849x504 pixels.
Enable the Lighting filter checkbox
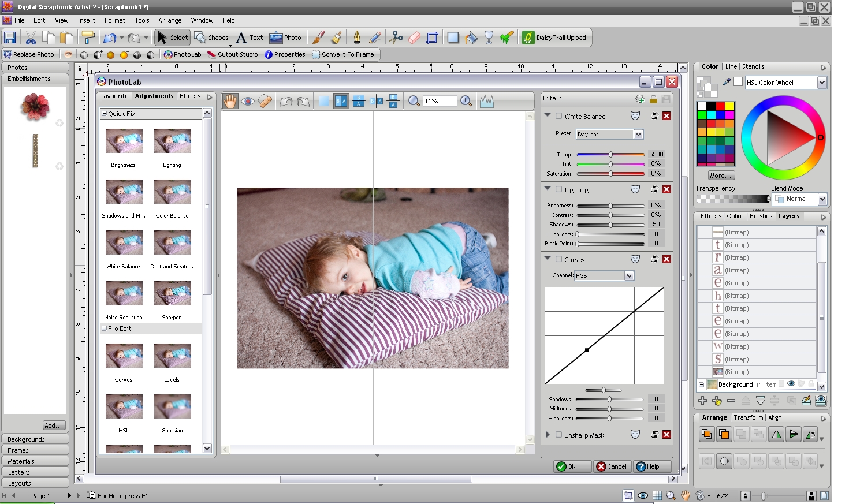coord(558,189)
